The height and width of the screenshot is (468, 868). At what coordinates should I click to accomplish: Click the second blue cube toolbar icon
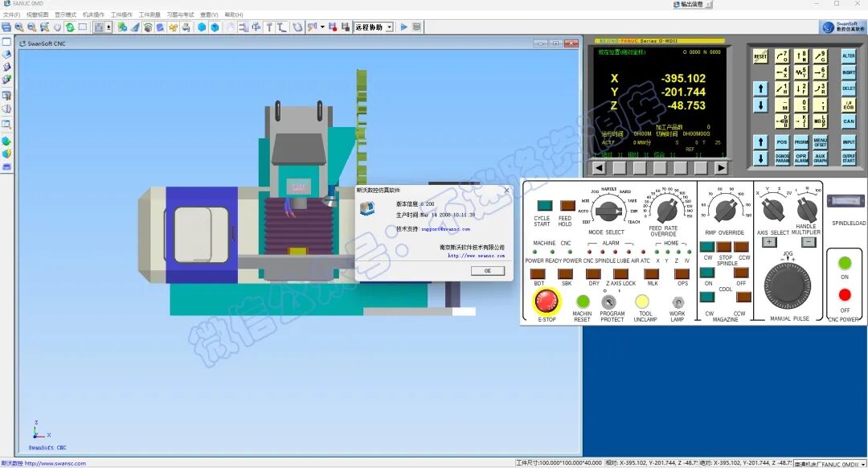215,27
